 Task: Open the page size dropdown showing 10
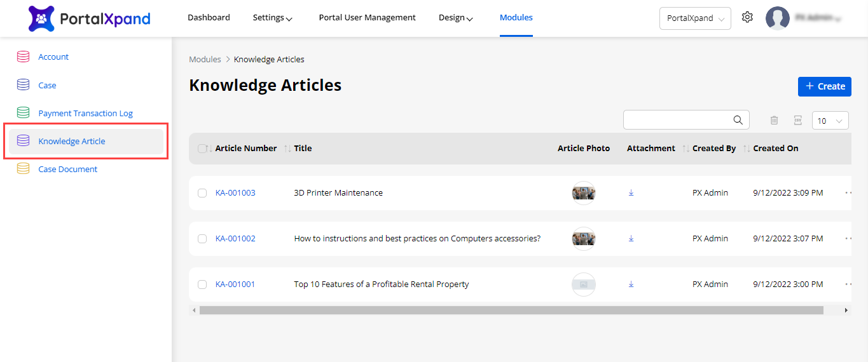(x=830, y=121)
